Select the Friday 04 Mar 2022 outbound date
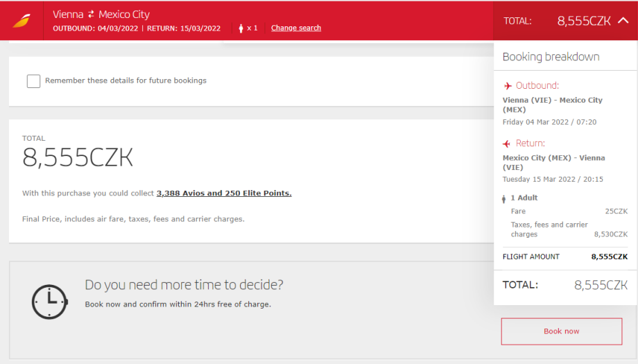 (549, 122)
